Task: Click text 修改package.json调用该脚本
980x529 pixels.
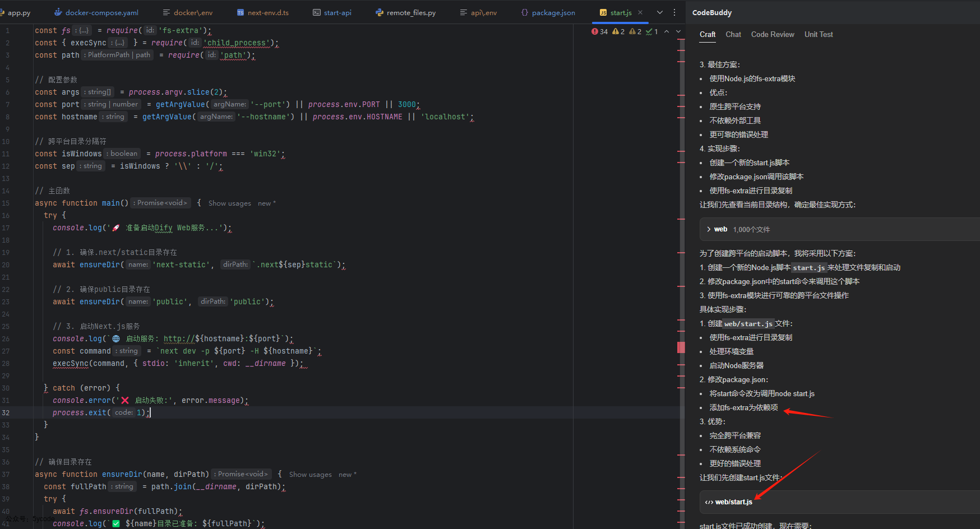Action: click(x=756, y=177)
